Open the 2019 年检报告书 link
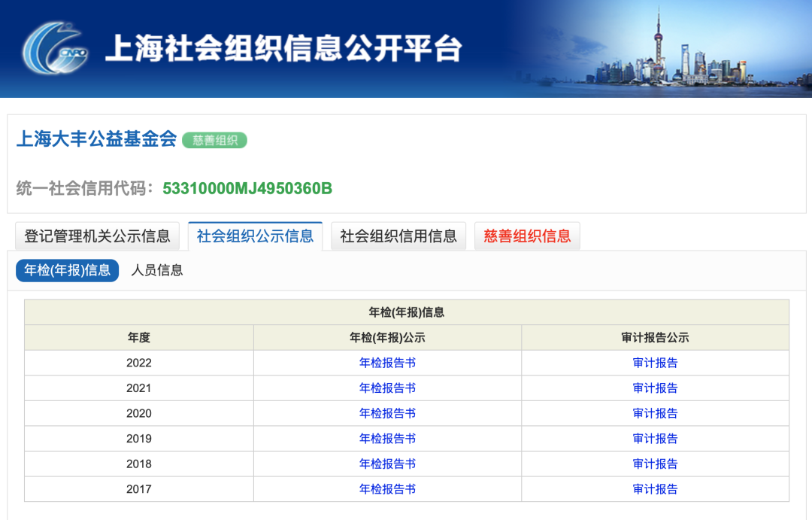The image size is (812, 520). coord(387,439)
